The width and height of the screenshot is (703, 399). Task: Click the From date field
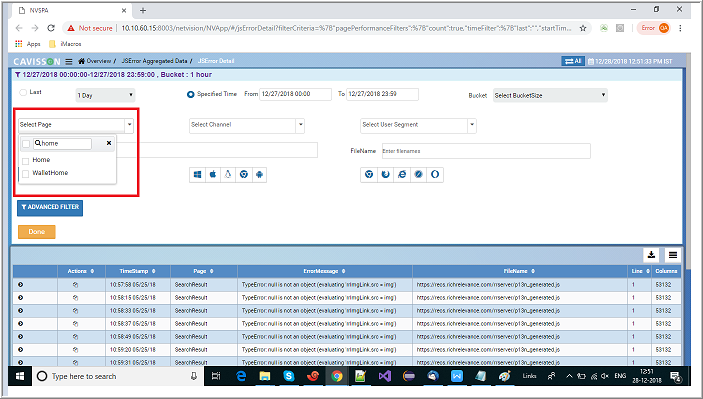(295, 94)
